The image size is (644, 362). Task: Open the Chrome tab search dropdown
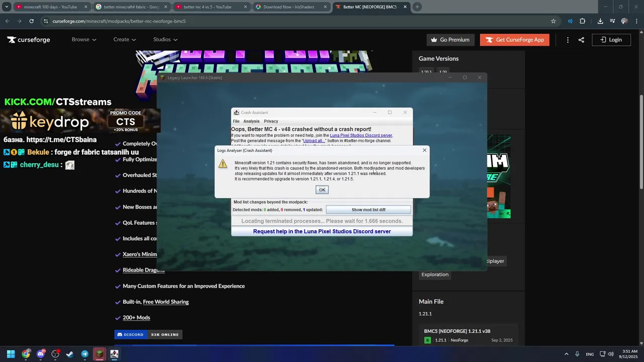7,7
